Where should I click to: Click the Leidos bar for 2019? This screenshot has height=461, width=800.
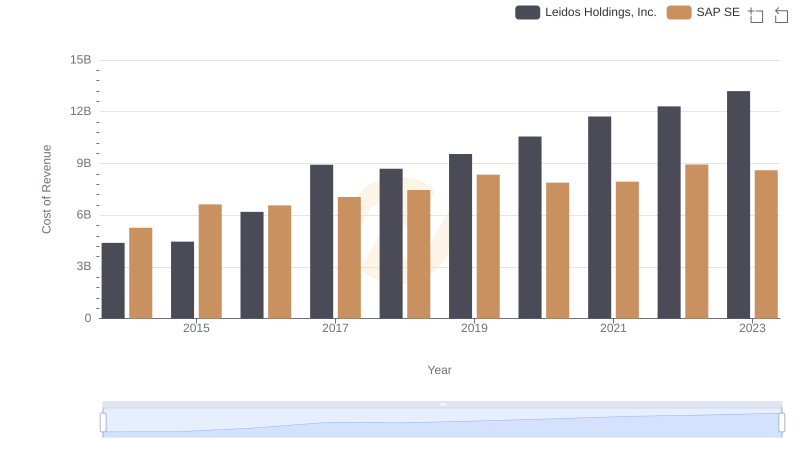(460, 237)
